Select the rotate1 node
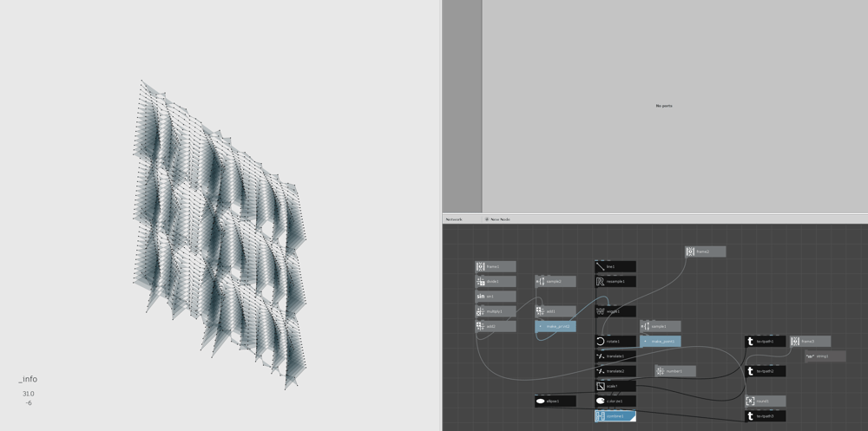 615,342
